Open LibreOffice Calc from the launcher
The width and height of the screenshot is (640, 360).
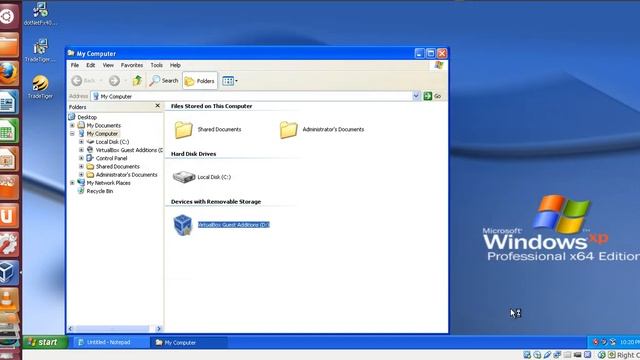coord(9,131)
